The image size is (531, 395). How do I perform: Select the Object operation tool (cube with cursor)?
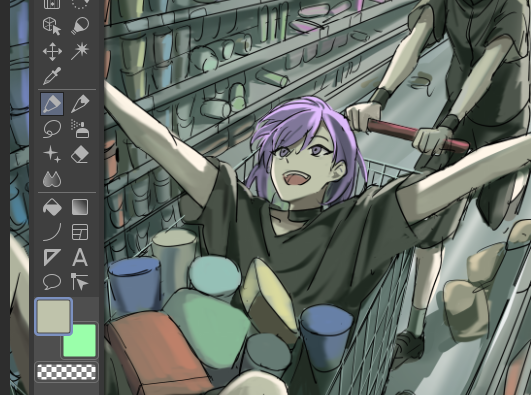pos(52,26)
